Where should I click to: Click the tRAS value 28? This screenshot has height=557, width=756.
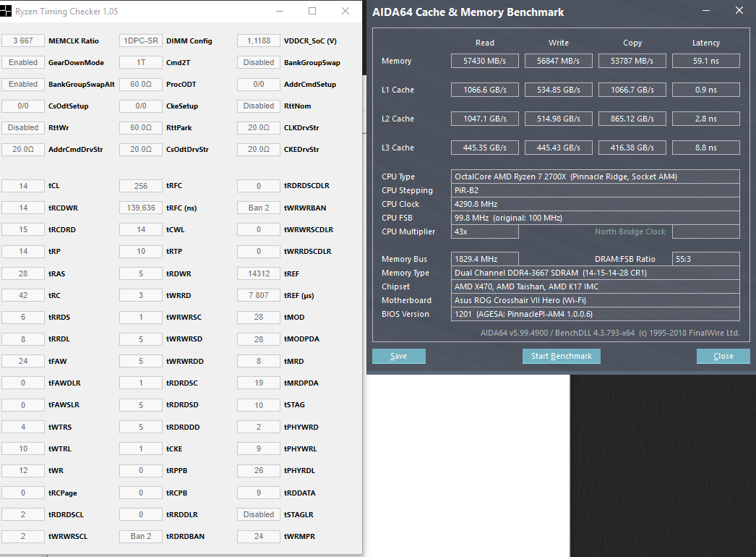click(x=23, y=273)
